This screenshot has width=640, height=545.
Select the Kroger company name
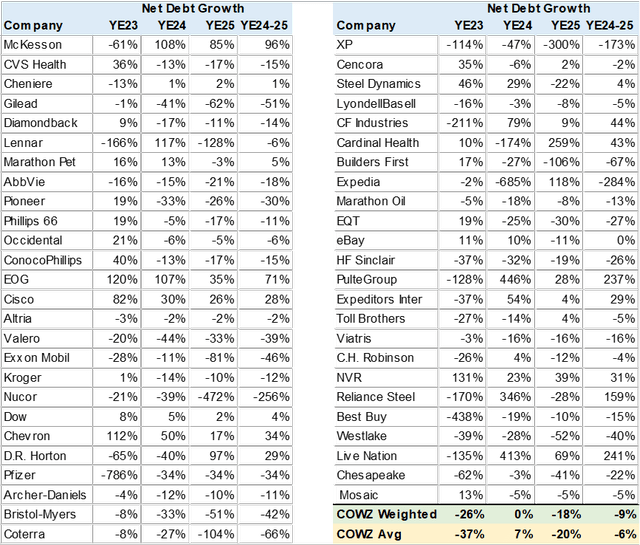(x=22, y=378)
